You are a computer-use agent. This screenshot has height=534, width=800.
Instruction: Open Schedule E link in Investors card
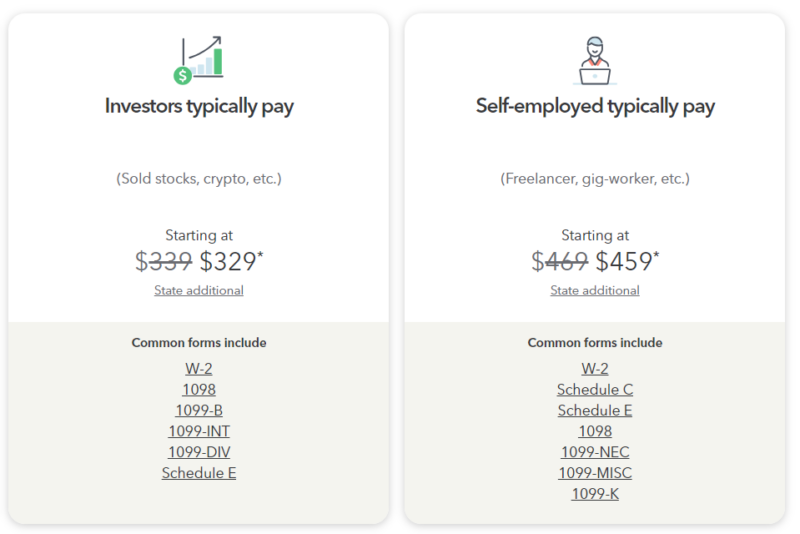coord(199,473)
